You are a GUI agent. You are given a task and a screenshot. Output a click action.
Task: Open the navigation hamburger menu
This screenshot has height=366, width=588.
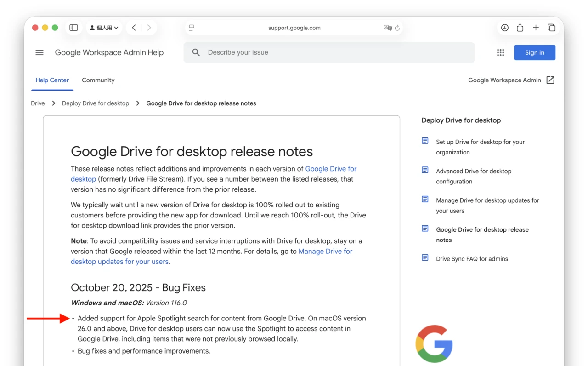click(x=40, y=52)
